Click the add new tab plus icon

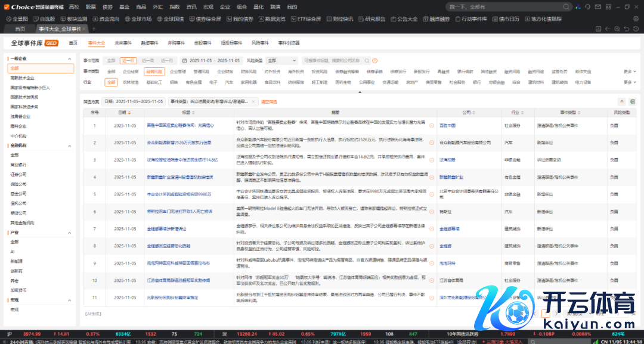point(94,29)
